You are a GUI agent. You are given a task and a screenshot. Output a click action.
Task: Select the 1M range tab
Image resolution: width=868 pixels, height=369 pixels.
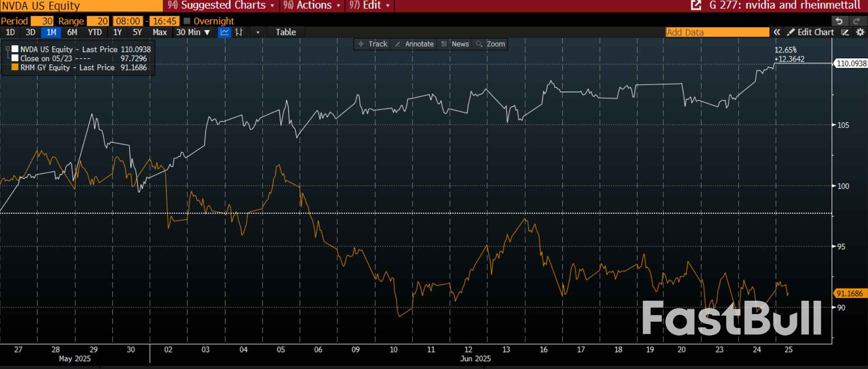(51, 32)
